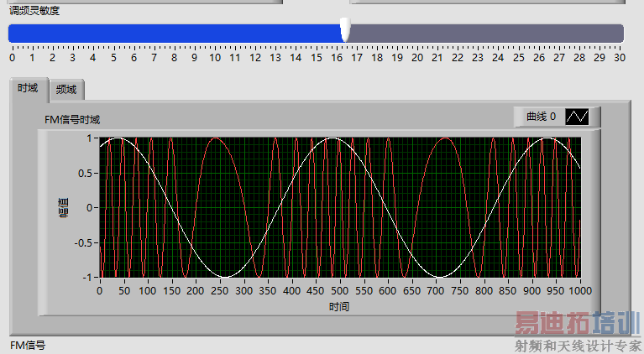Image resolution: width=644 pixels, height=354 pixels.
Task: Open the 频域 tab
Action: pyautogui.click(x=66, y=89)
